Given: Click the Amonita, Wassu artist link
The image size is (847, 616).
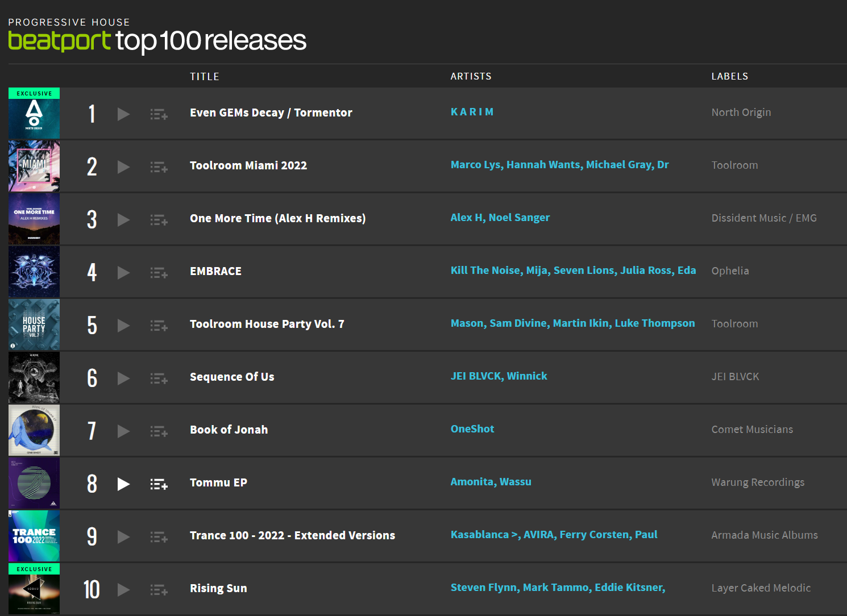Looking at the screenshot, I should click(x=491, y=481).
